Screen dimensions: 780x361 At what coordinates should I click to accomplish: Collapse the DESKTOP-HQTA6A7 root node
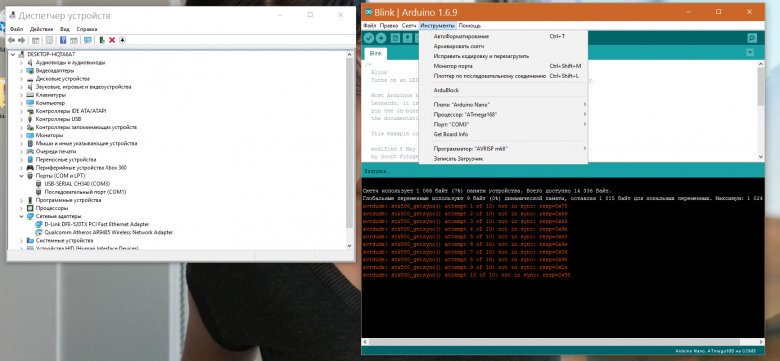[12, 54]
